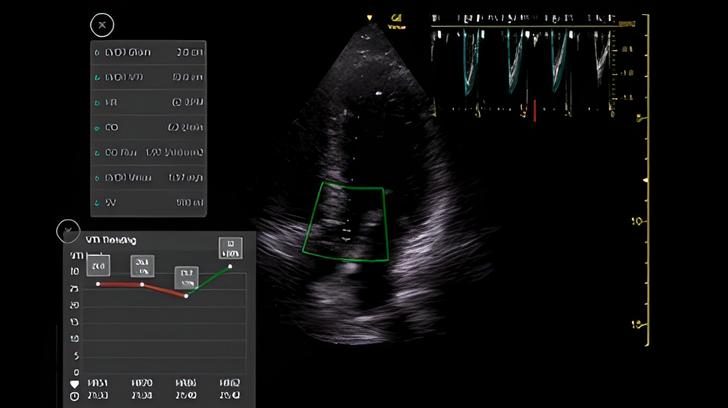Click the first red trend data point

click(x=98, y=284)
